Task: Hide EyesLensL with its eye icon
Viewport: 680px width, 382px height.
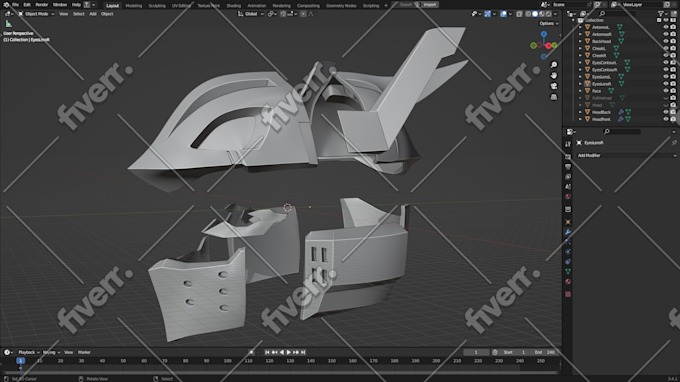Action: click(x=666, y=76)
